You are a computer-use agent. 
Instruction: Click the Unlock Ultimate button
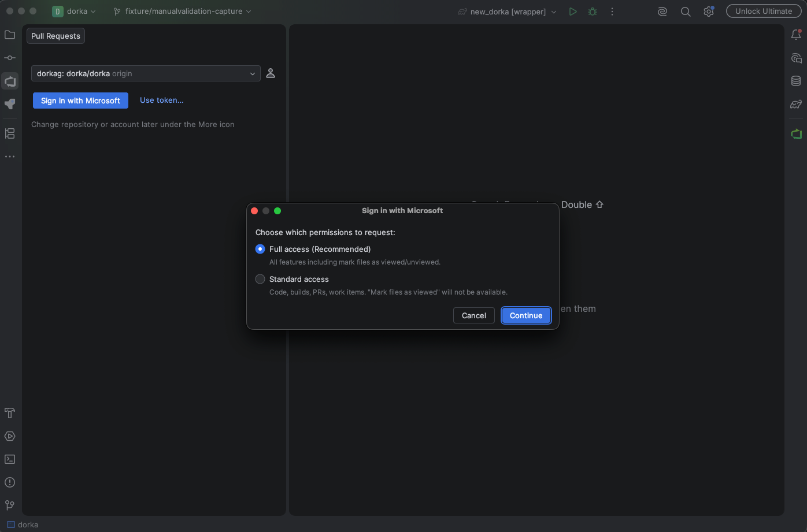pos(764,11)
